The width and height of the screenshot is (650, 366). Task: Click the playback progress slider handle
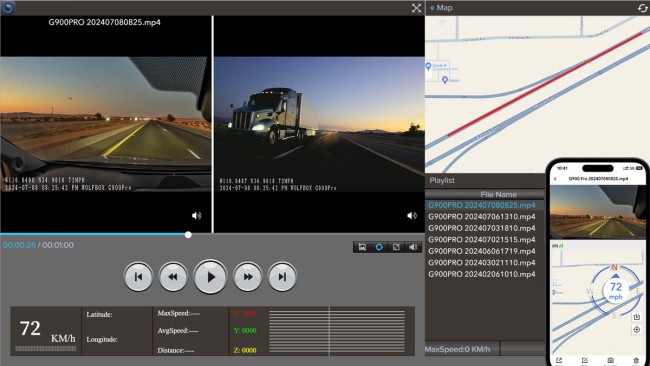pyautogui.click(x=188, y=235)
